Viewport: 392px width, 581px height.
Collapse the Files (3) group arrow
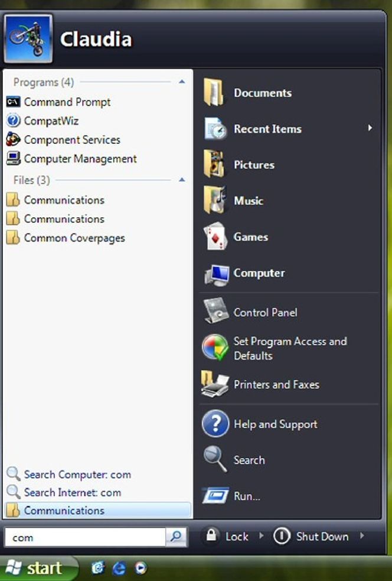click(182, 180)
